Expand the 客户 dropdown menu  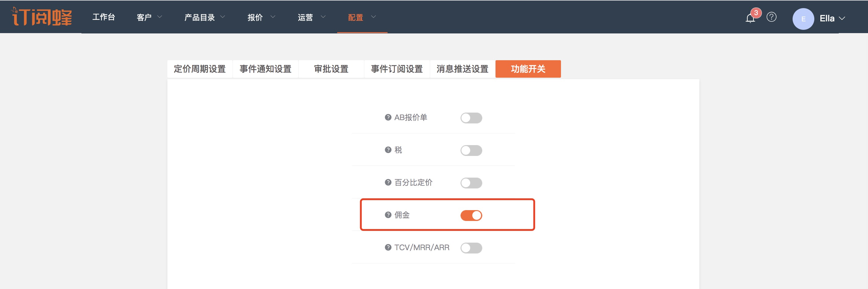149,17
